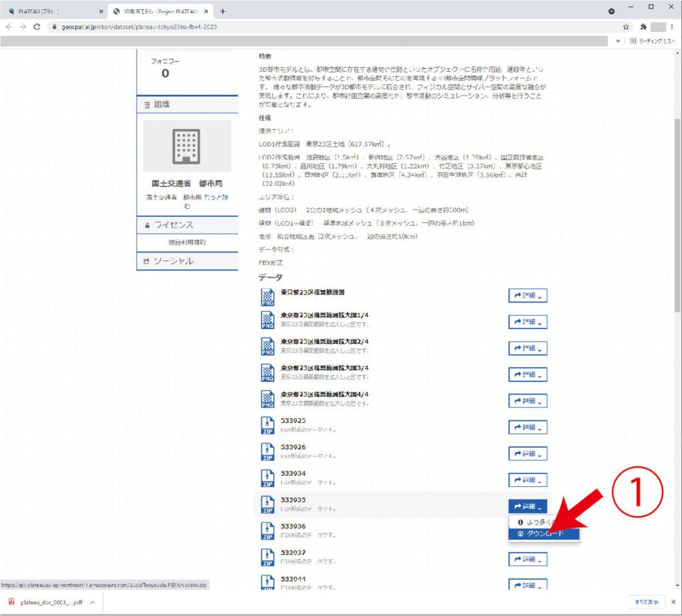Image resolution: width=682 pixels, height=616 pixels.
Task: Click the PNG icon for 構築範囲拡大図1/4
Action: pyautogui.click(x=268, y=320)
